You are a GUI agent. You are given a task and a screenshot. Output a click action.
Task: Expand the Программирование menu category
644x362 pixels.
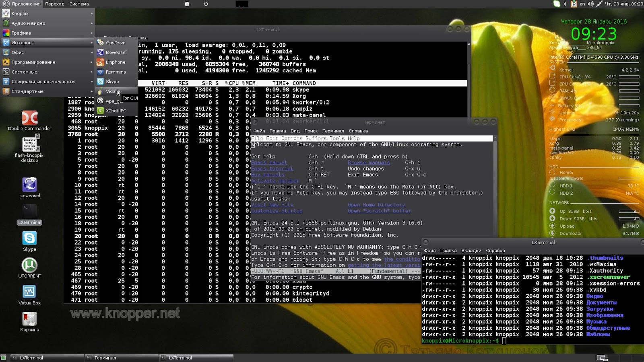coord(47,62)
